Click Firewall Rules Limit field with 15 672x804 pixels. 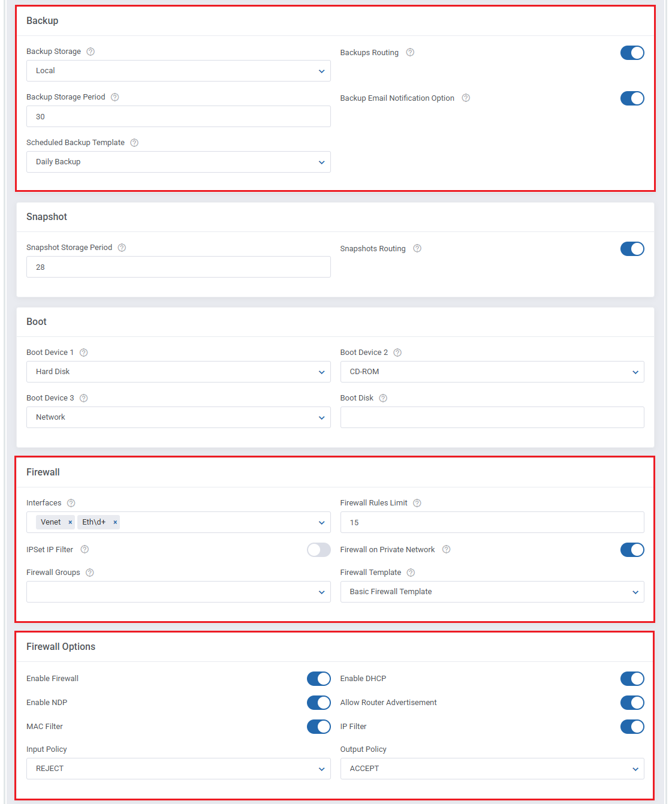click(492, 522)
